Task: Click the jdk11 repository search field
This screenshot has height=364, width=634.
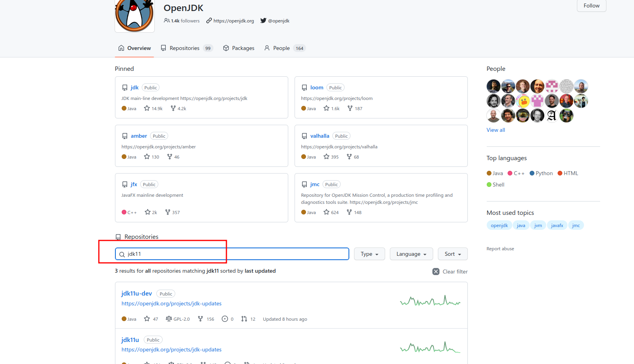Action: [x=232, y=254]
